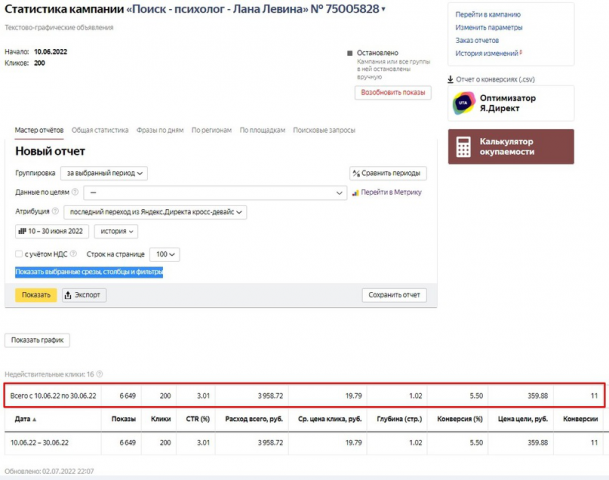The width and height of the screenshot is (609, 480).
Task: Click the Обновлено: 02.07.2022 22:07 text
Action: [49, 471]
